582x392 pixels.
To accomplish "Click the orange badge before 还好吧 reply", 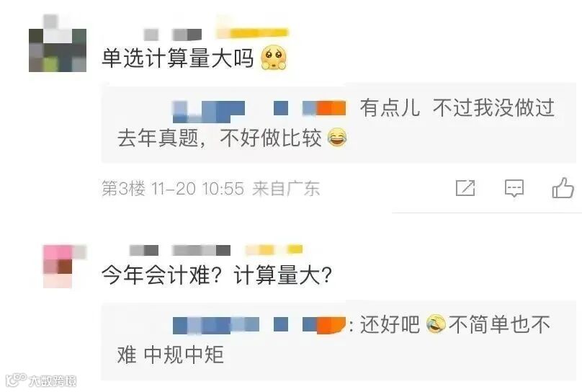I will pyautogui.click(x=331, y=324).
